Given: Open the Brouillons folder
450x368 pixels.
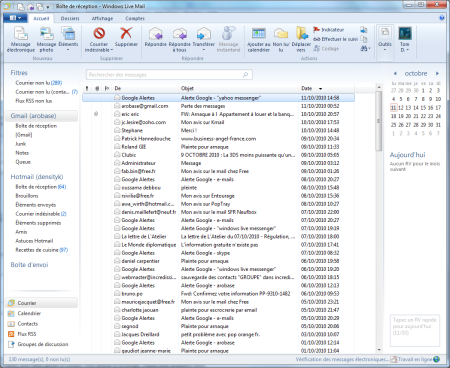Looking at the screenshot, I should pos(27,196).
